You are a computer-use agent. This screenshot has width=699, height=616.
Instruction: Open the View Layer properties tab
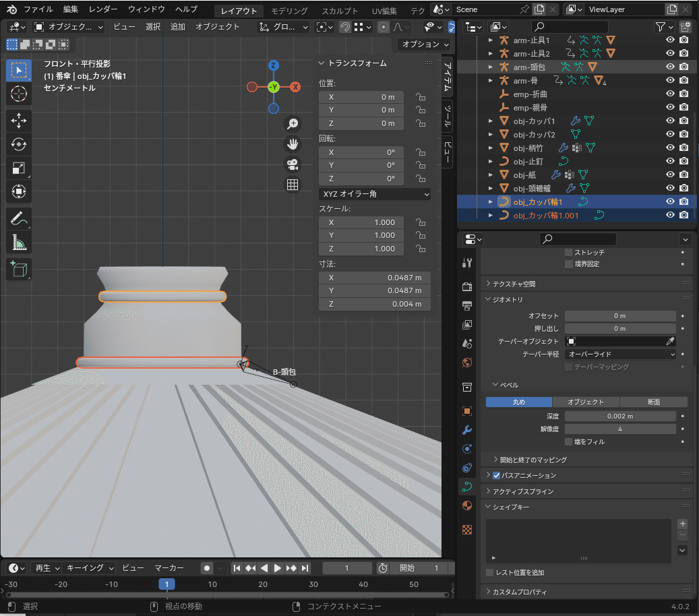(467, 324)
